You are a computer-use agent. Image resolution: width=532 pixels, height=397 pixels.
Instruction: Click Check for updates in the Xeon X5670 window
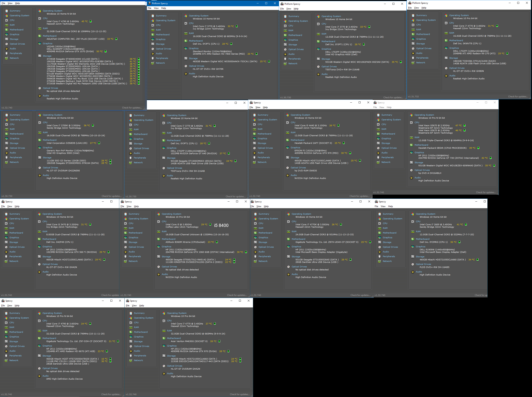pyautogui.click(x=486, y=192)
